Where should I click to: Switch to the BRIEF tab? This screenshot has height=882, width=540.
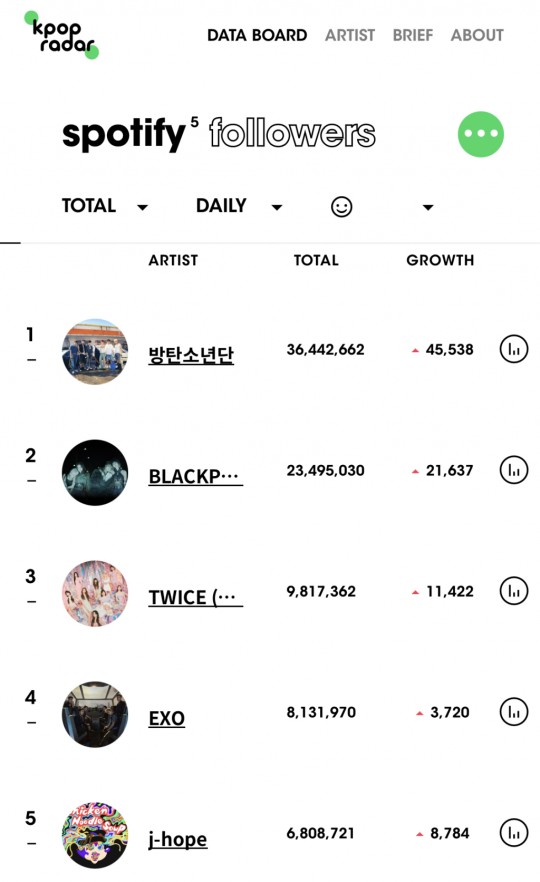click(413, 35)
